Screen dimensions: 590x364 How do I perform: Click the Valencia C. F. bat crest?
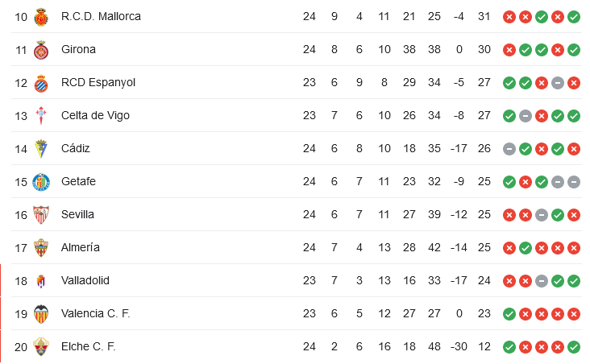click(41, 314)
